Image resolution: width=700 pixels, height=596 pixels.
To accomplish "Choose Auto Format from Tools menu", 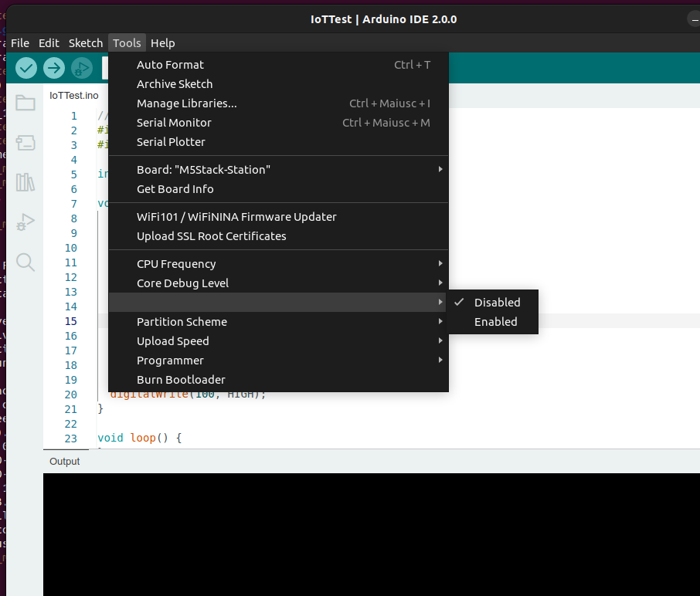I will pyautogui.click(x=279, y=65).
